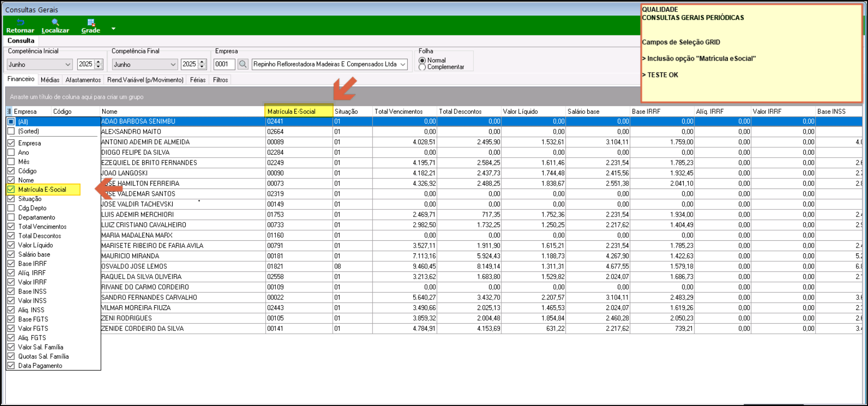The image size is (868, 406).
Task: Sort by Total Vencimentos column header
Action: point(404,111)
